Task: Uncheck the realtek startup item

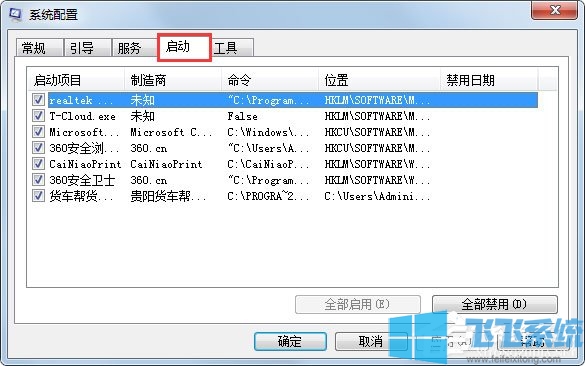Action: point(38,100)
